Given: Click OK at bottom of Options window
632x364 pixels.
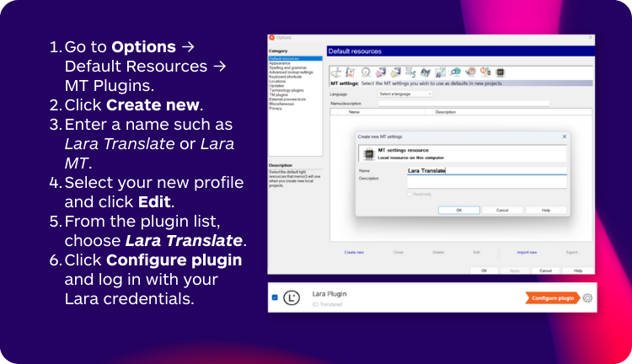Looking at the screenshot, I should pyautogui.click(x=484, y=270).
